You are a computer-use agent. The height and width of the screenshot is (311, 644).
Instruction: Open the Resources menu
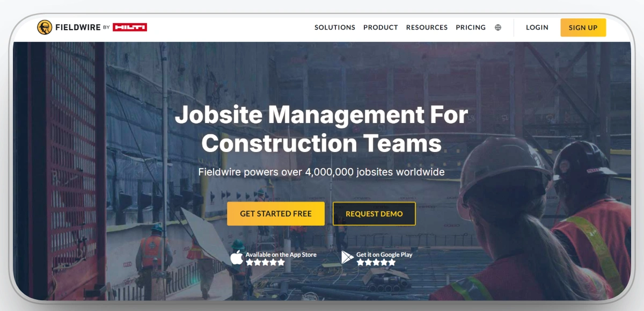[427, 27]
